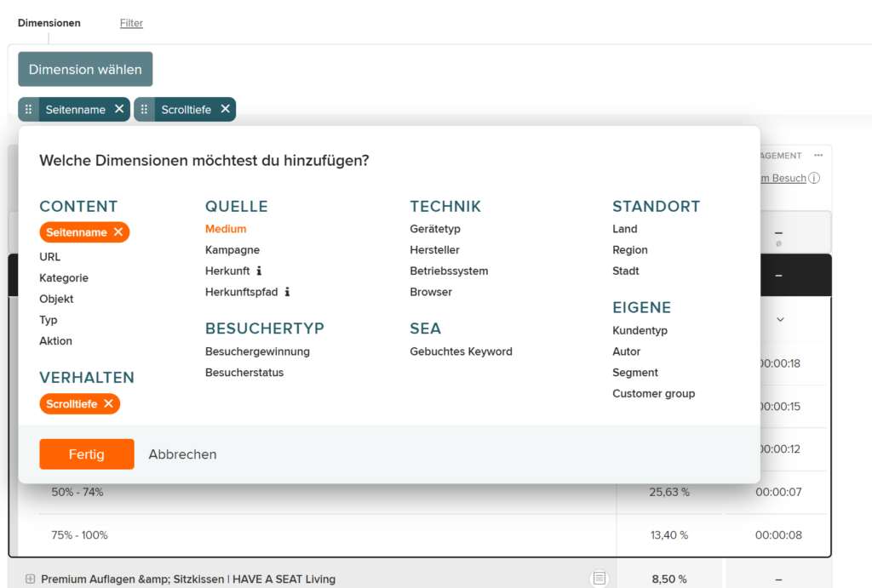Viewport: 872px width, 588px height.
Task: Remove Scrolltiefe chip using X icon in top bar
Action: click(x=225, y=109)
